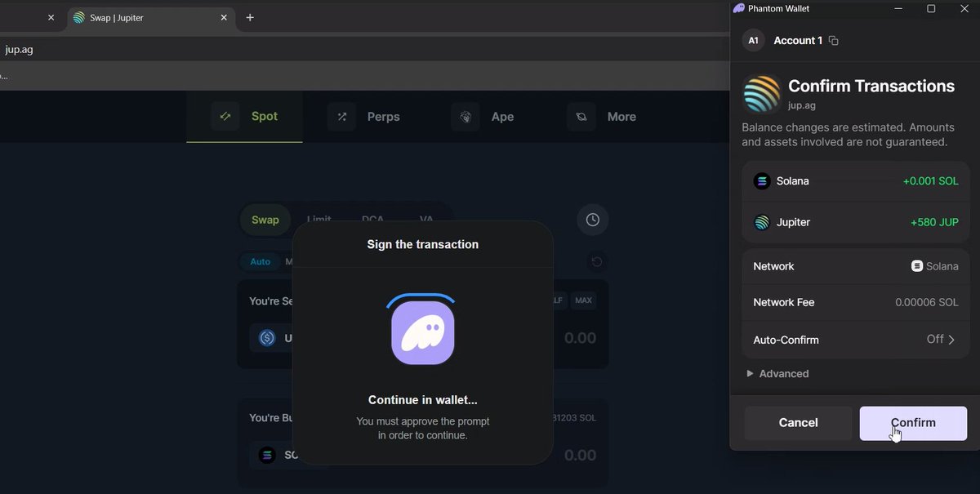The height and width of the screenshot is (494, 980).
Task: Open the More tab
Action: pyautogui.click(x=601, y=117)
